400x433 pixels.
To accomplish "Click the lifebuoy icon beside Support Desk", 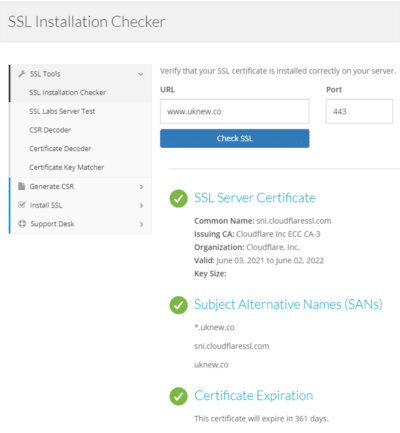I will tap(22, 224).
